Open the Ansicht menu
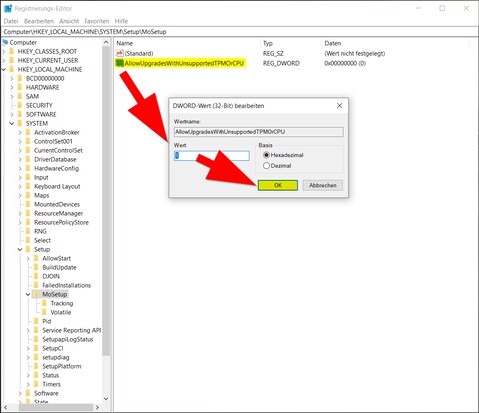 [69, 21]
